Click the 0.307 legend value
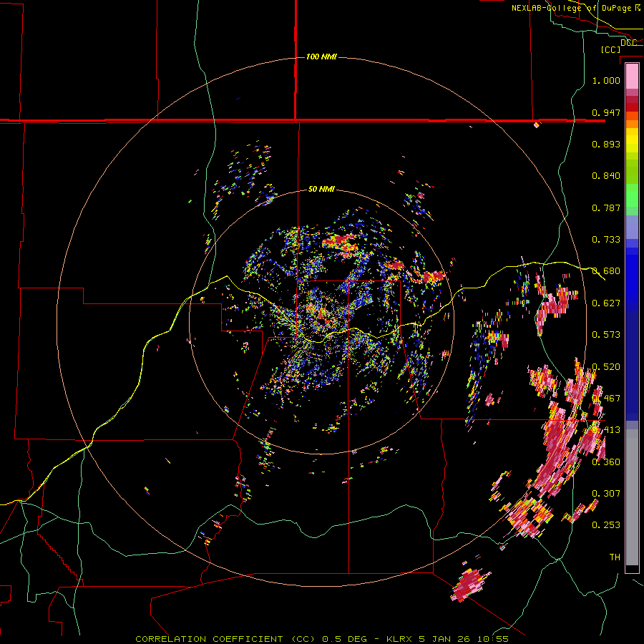The image size is (644, 644). (x=606, y=493)
